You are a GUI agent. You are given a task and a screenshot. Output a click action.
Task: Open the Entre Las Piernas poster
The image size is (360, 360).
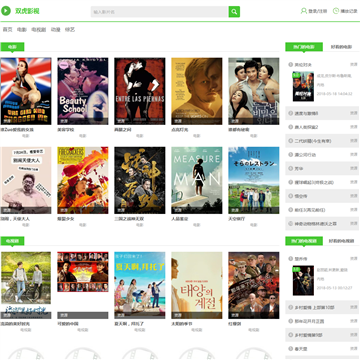coord(140,91)
